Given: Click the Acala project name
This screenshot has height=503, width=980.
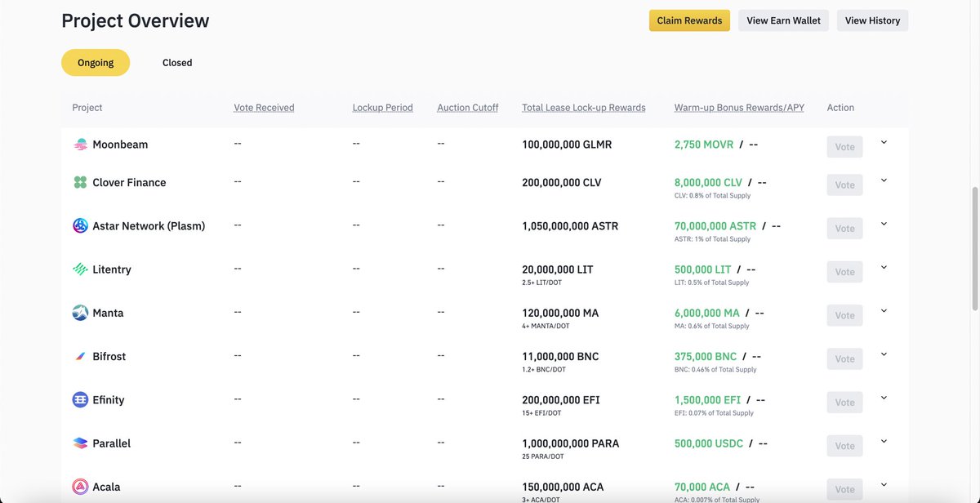Looking at the screenshot, I should [106, 487].
